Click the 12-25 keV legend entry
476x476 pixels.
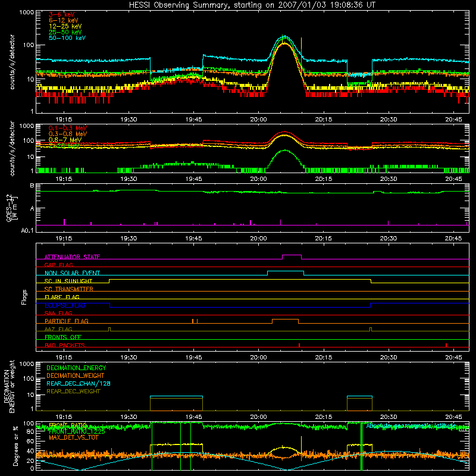coord(65,26)
